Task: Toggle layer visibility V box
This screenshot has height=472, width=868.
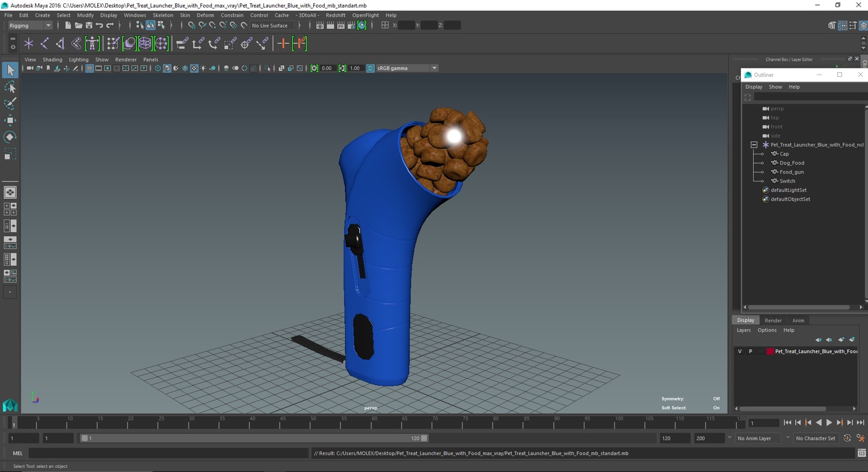Action: coord(740,351)
